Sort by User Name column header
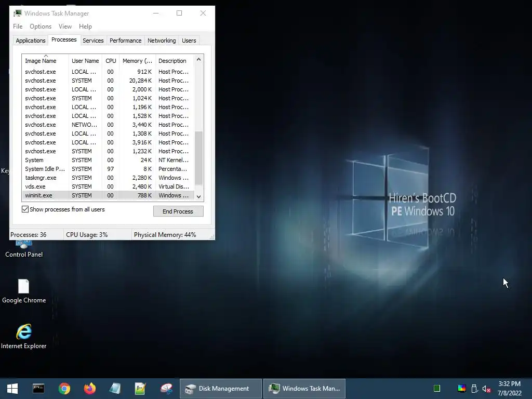 (x=85, y=61)
